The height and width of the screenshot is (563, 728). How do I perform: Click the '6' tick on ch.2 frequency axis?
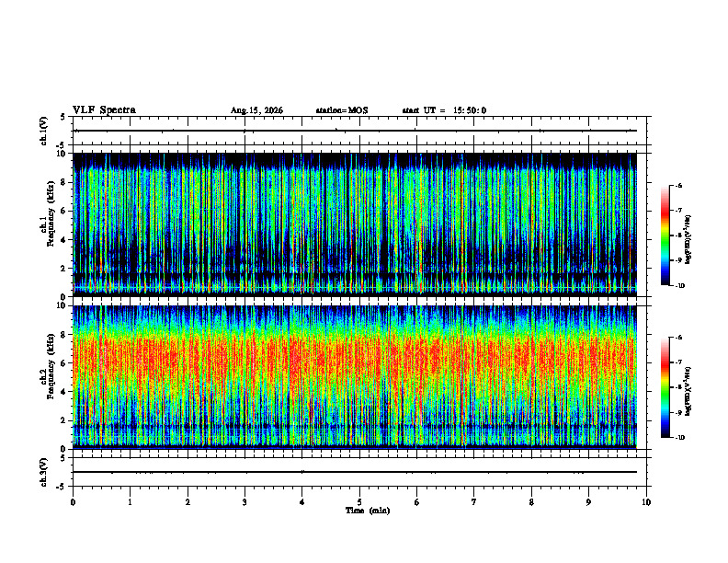(63, 363)
